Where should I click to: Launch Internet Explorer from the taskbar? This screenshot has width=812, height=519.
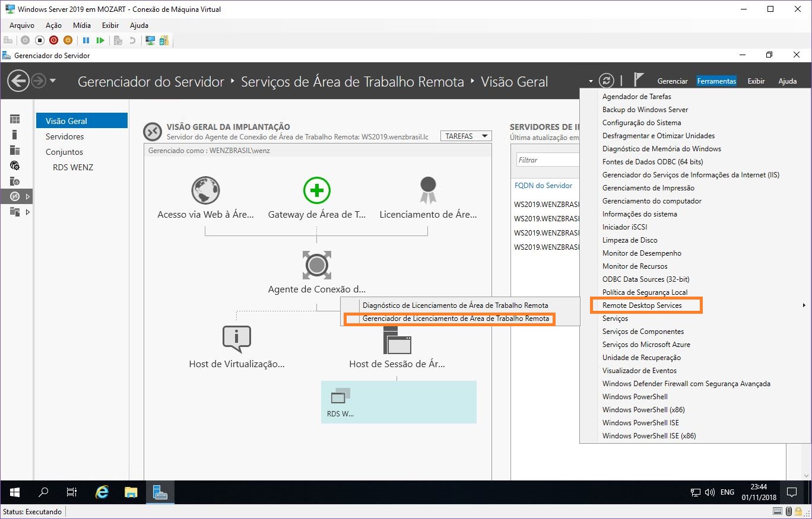(x=102, y=492)
